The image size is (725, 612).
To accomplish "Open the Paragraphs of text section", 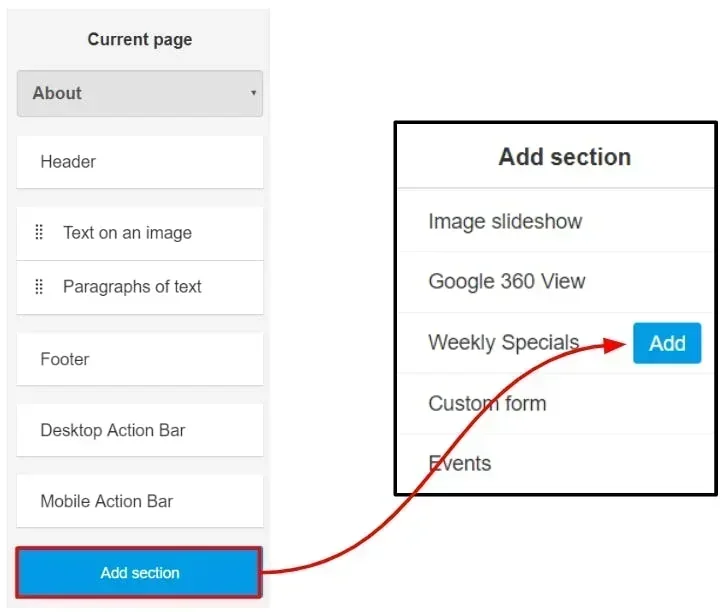I will pyautogui.click(x=140, y=288).
